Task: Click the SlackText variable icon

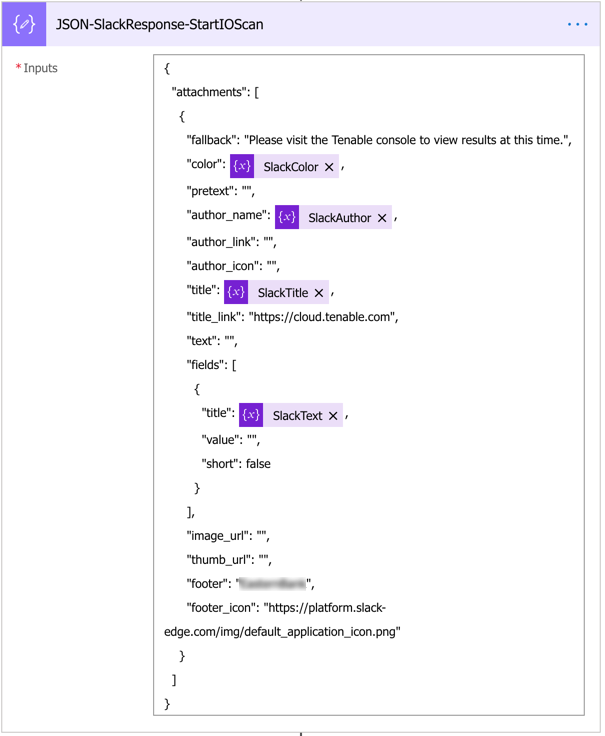Action: (x=251, y=415)
